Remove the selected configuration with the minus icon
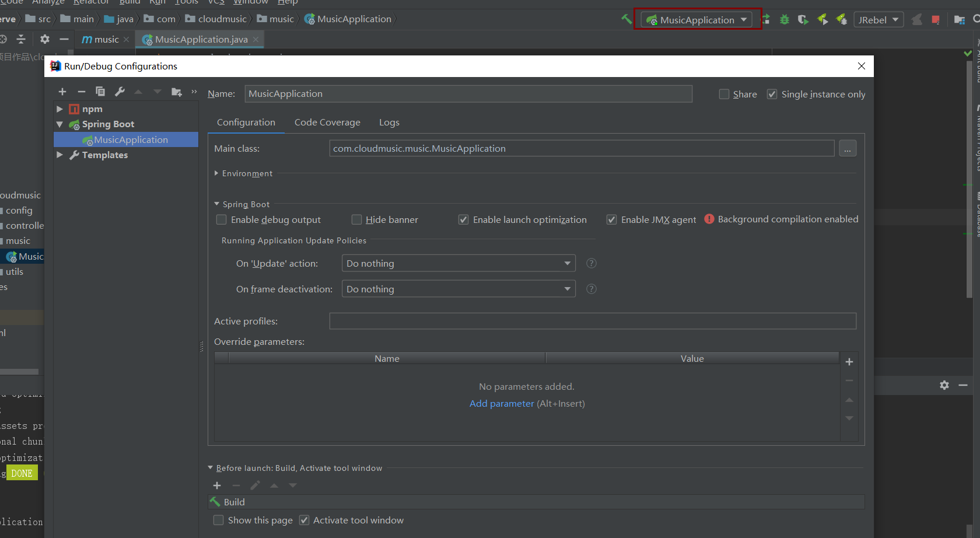This screenshot has width=980, height=538. [x=82, y=92]
